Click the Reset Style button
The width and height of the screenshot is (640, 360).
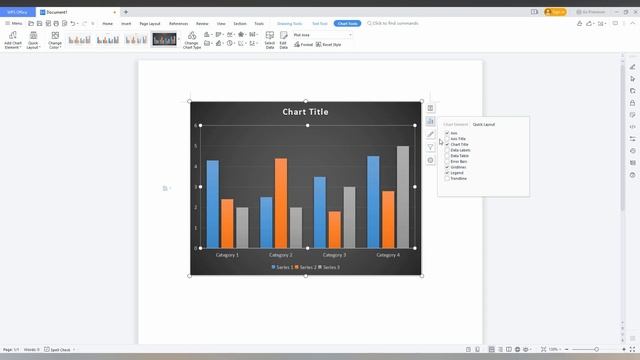[x=329, y=44]
